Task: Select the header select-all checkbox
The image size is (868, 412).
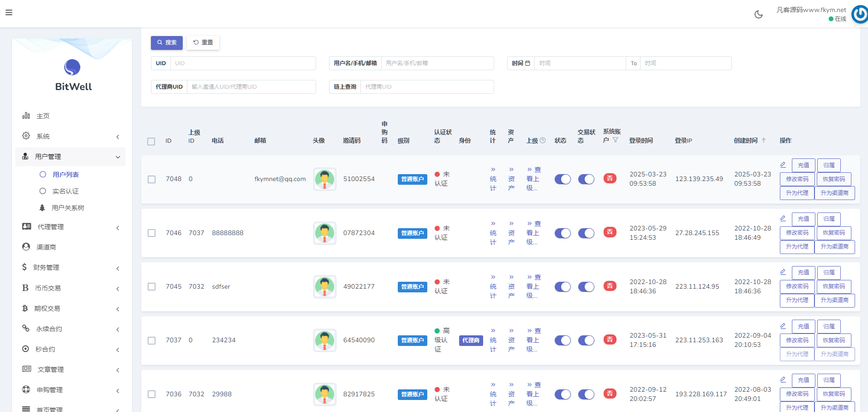Action: point(151,141)
